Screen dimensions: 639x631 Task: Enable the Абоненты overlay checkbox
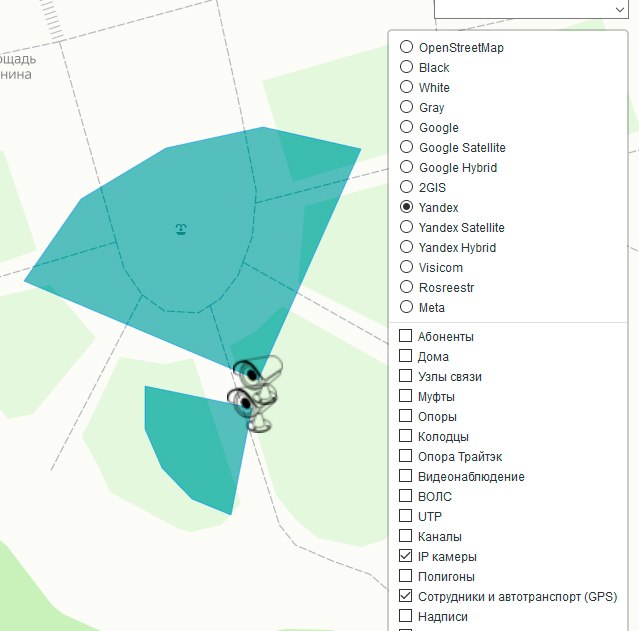(x=405, y=335)
